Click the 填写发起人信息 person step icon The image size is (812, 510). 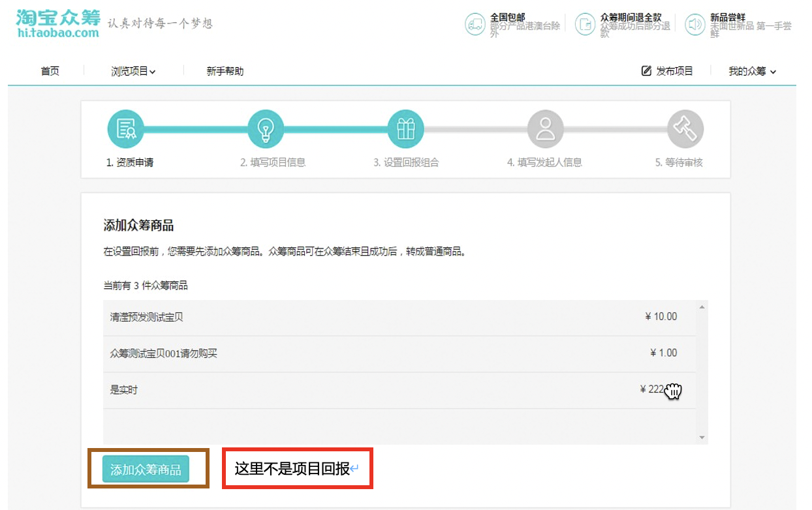[x=545, y=128]
